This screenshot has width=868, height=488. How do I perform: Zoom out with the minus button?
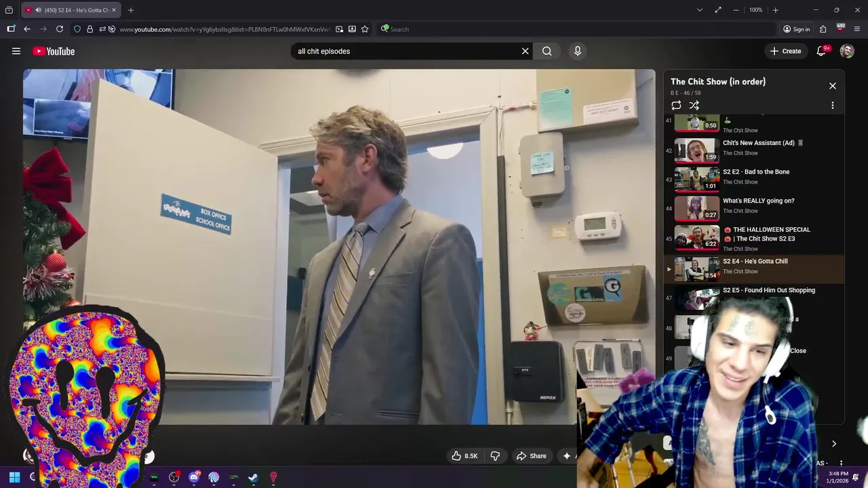point(736,10)
